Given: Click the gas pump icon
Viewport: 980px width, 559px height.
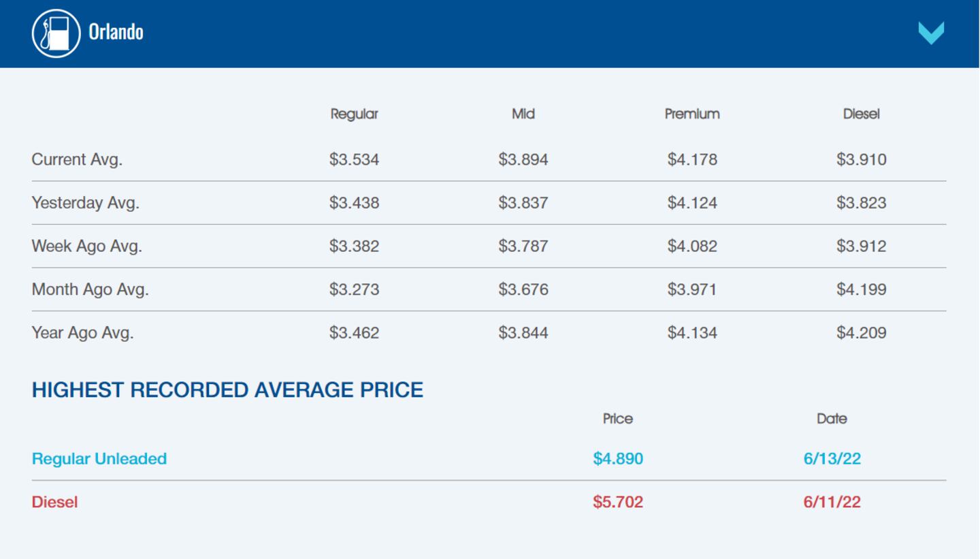Looking at the screenshot, I should (x=56, y=33).
